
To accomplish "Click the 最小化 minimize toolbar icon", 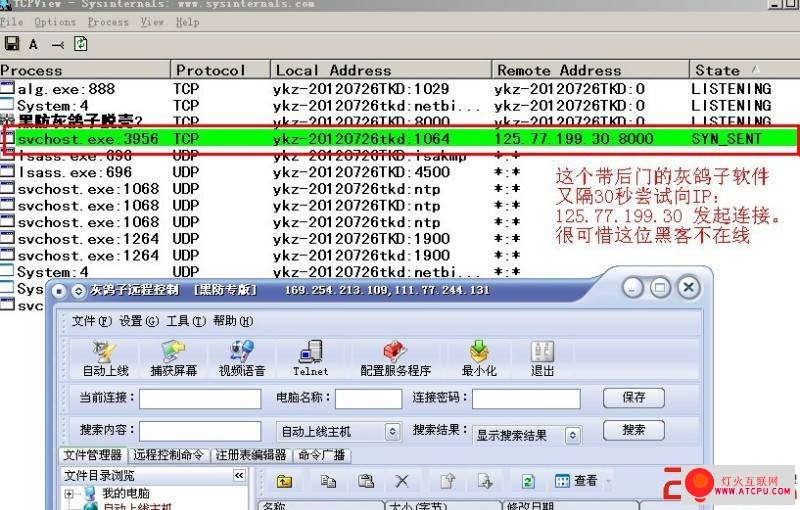I will [479, 359].
